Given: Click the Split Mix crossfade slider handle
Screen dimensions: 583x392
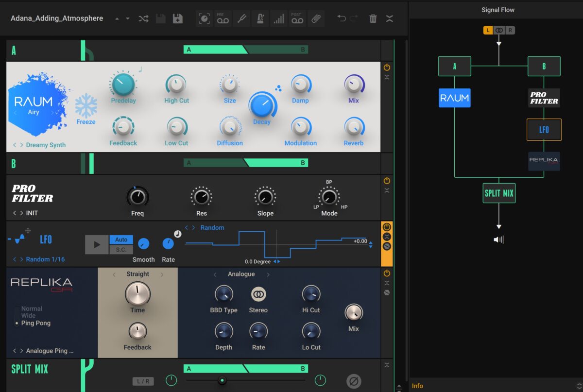Looking at the screenshot, I should click(x=222, y=380).
